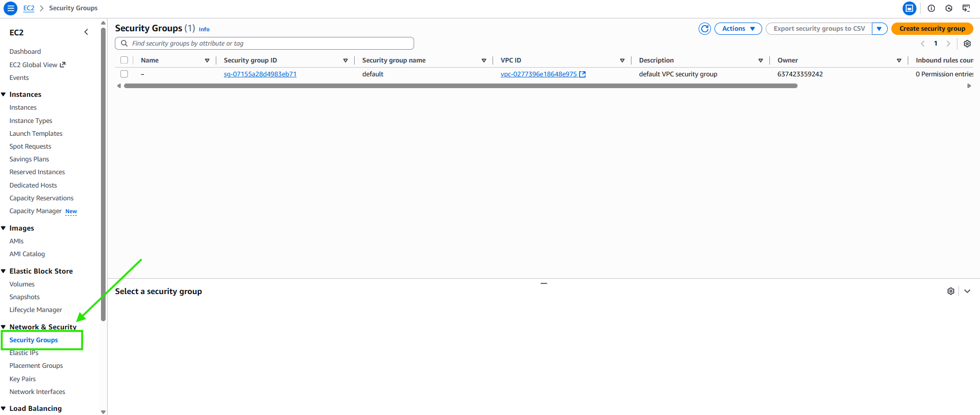Sort by Security group ID arrow
The width and height of the screenshot is (980, 415).
click(345, 60)
